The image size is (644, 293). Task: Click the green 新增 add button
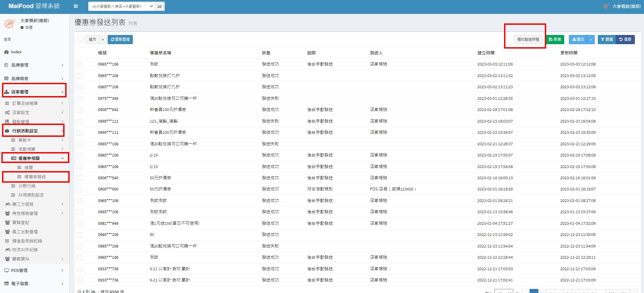click(x=555, y=40)
